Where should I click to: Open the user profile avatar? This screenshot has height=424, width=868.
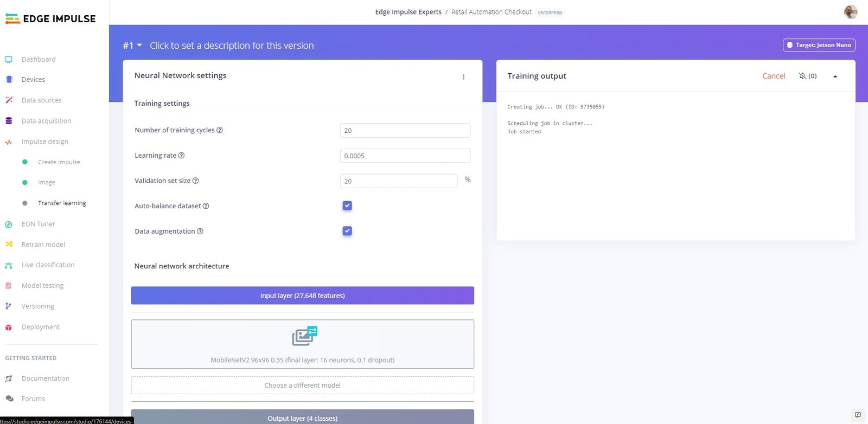click(x=851, y=12)
